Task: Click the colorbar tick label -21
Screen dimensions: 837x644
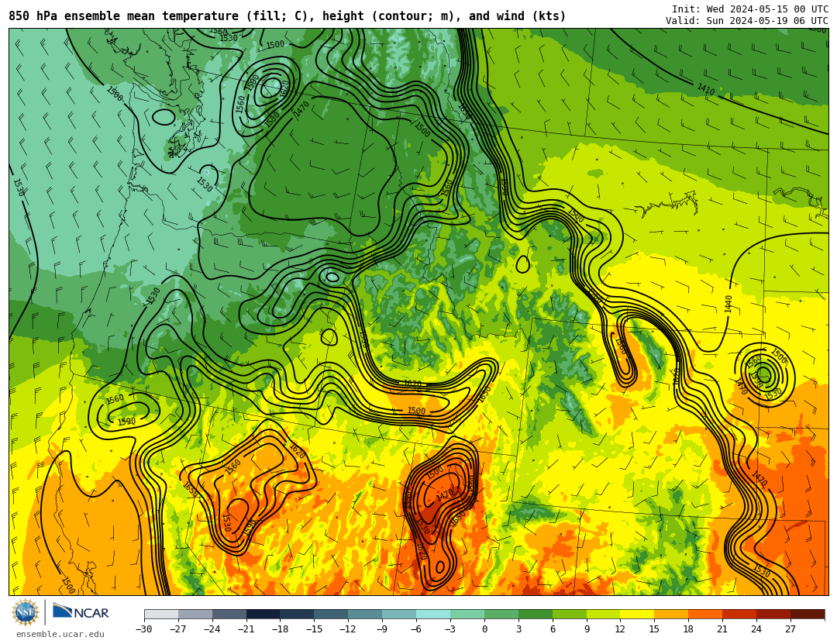Action: pyautogui.click(x=246, y=629)
